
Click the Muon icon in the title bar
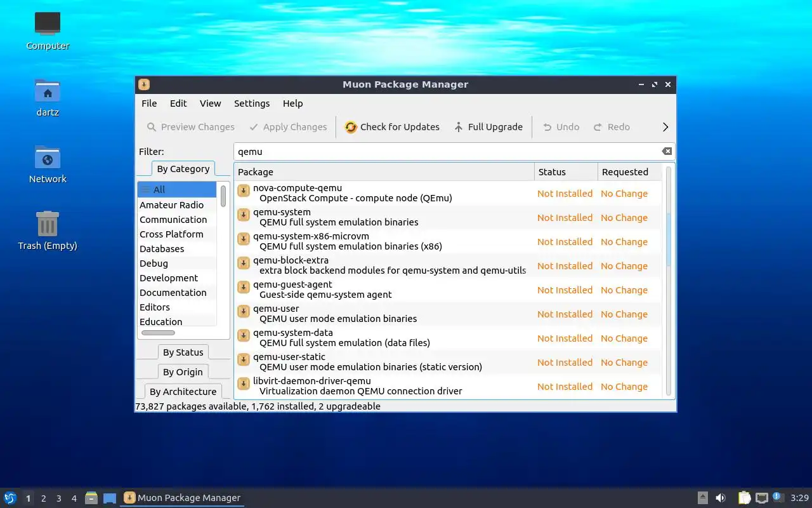click(144, 84)
